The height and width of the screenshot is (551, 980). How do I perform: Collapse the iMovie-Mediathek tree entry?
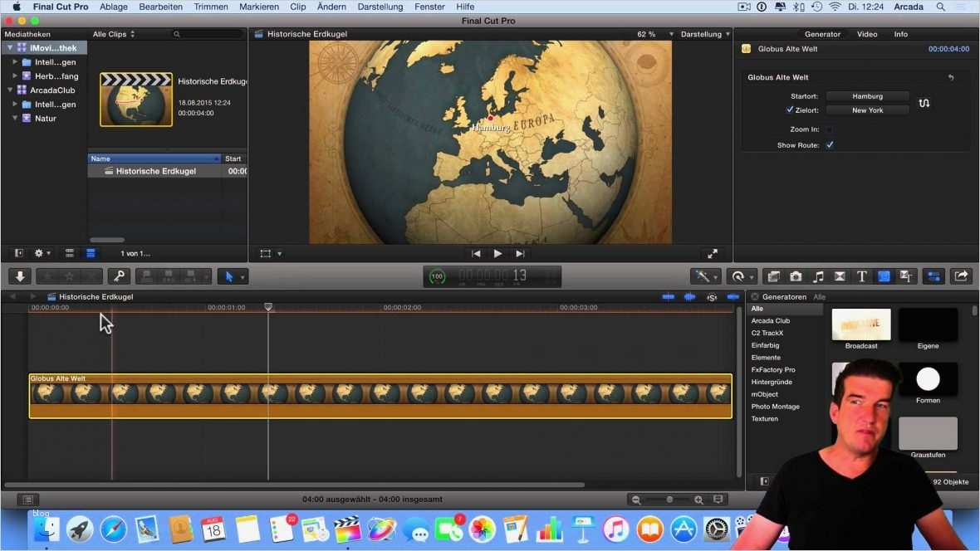point(8,47)
